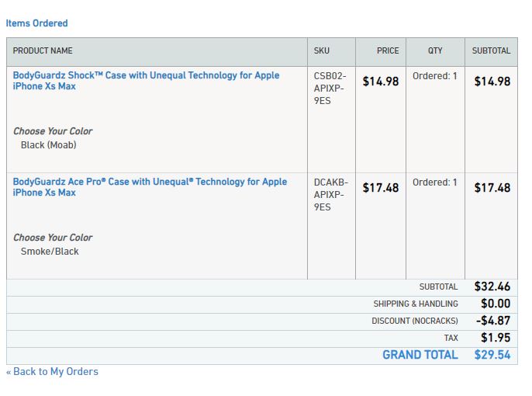The width and height of the screenshot is (532, 396).
Task: Click the tax amount $1.95
Action: pos(496,338)
